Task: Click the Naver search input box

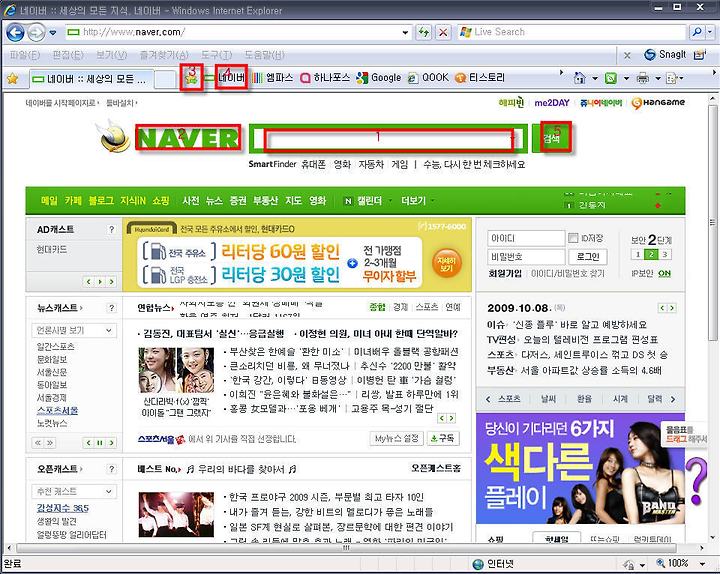Action: tap(387, 138)
